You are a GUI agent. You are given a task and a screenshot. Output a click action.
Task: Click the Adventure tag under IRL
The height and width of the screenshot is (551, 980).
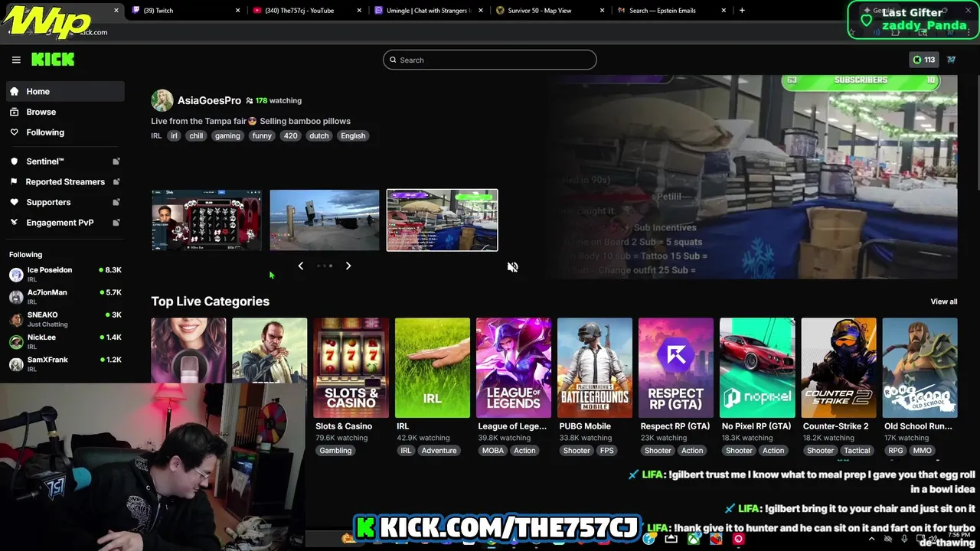tap(439, 451)
